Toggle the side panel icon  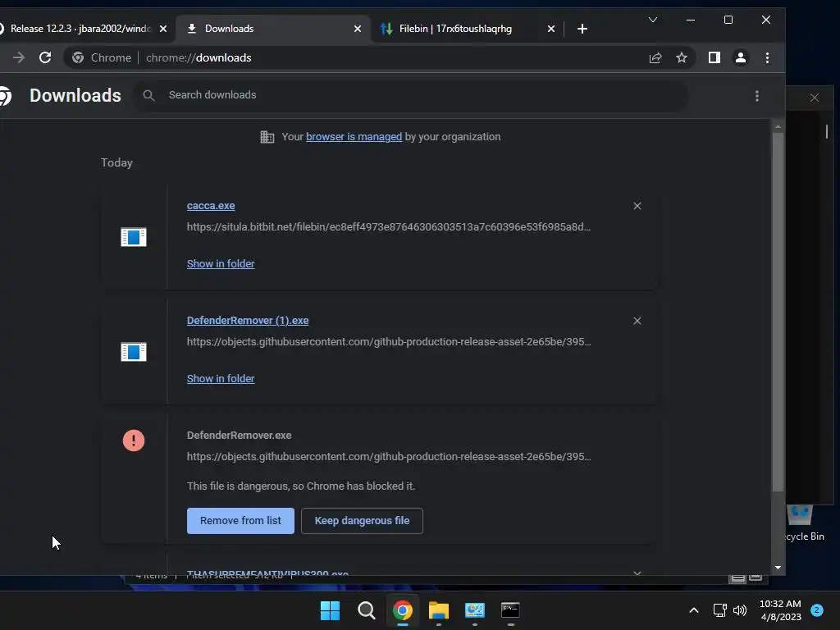pos(714,57)
